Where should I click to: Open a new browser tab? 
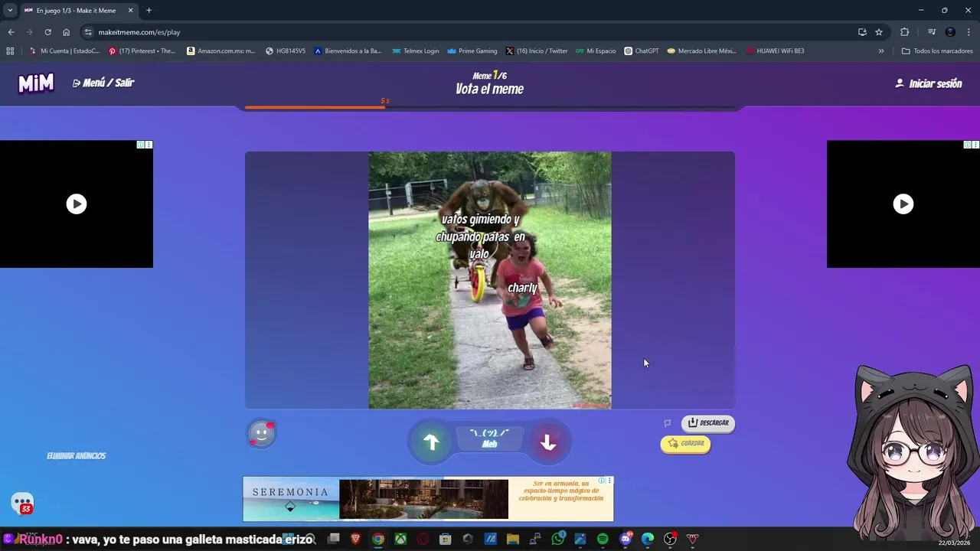(x=149, y=11)
